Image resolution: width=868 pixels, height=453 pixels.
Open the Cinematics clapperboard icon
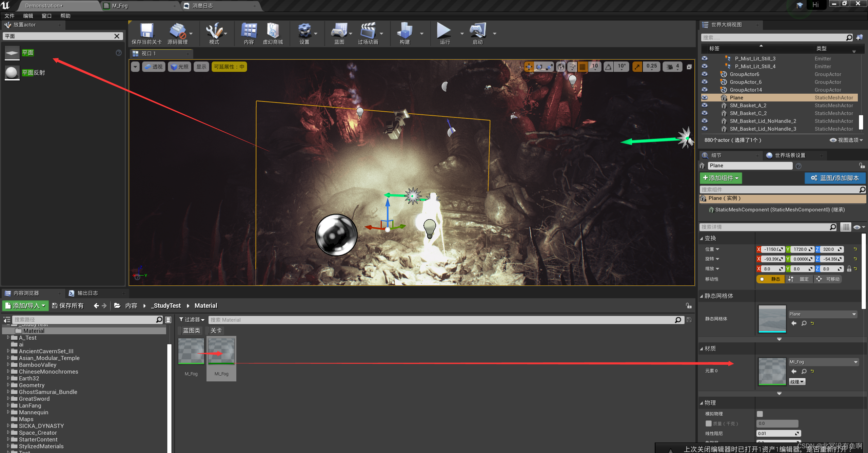click(x=368, y=31)
